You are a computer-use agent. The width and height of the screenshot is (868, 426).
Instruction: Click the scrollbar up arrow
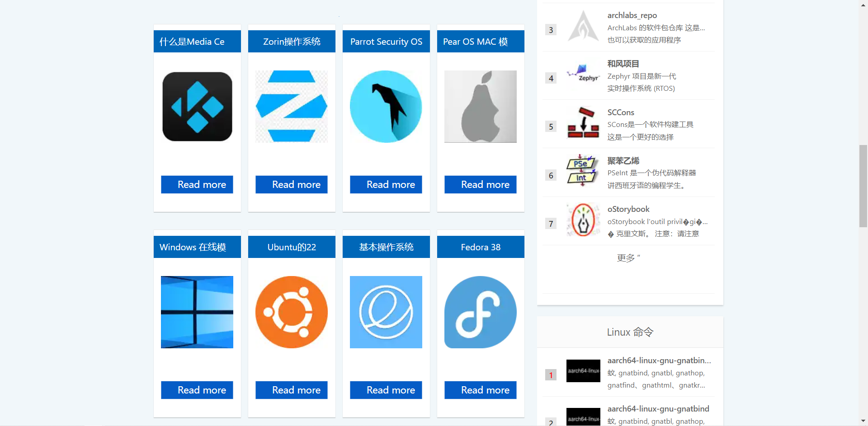click(863, 5)
